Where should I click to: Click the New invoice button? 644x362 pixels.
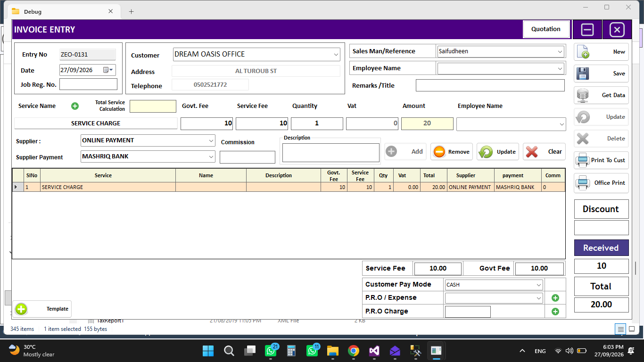(x=601, y=52)
